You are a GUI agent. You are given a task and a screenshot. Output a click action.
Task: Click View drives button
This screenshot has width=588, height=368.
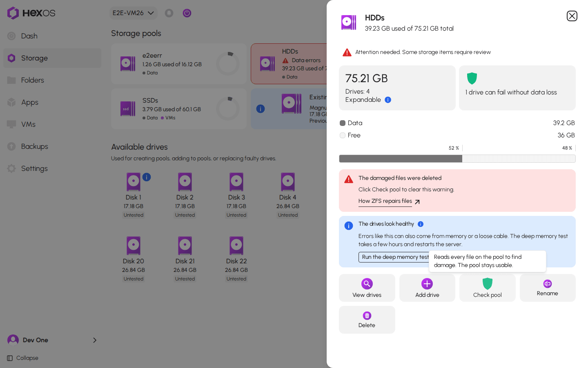point(367,288)
